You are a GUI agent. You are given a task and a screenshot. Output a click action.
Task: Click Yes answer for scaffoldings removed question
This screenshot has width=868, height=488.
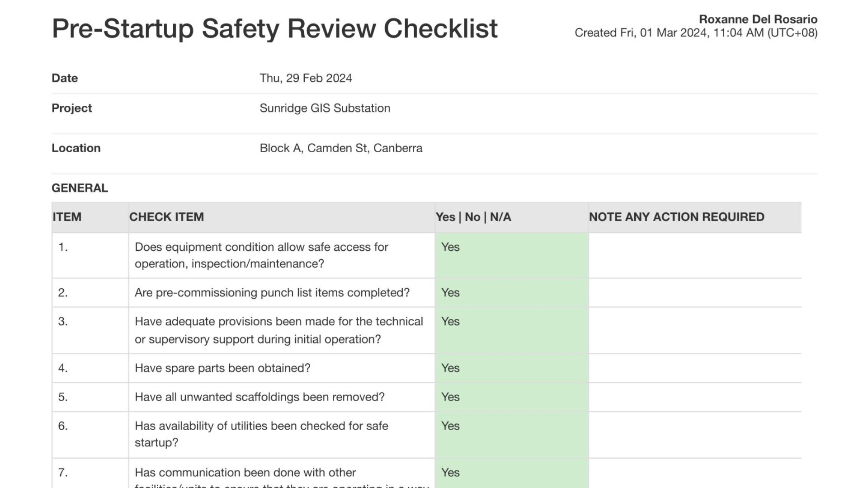[x=450, y=397]
